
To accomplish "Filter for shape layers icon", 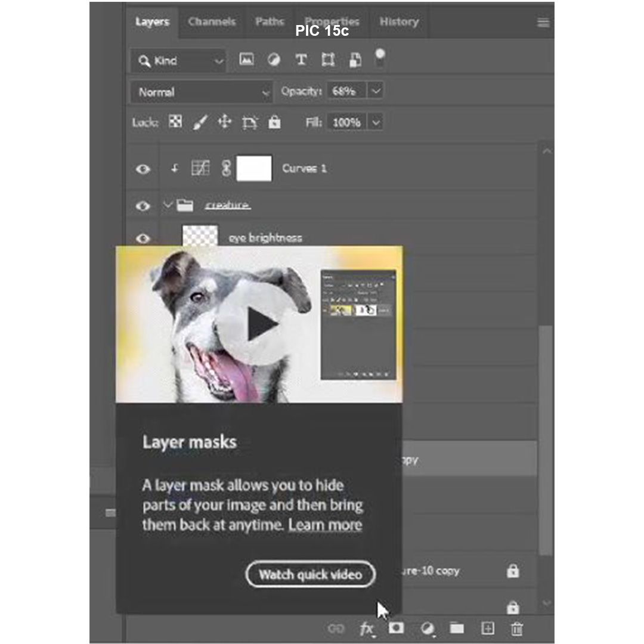I will [328, 60].
